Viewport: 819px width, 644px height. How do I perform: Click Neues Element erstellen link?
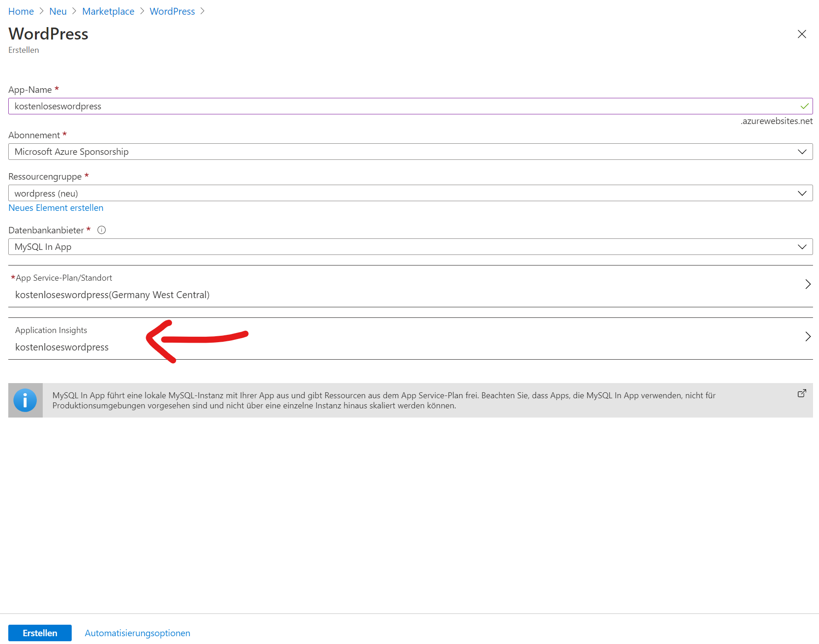(56, 208)
